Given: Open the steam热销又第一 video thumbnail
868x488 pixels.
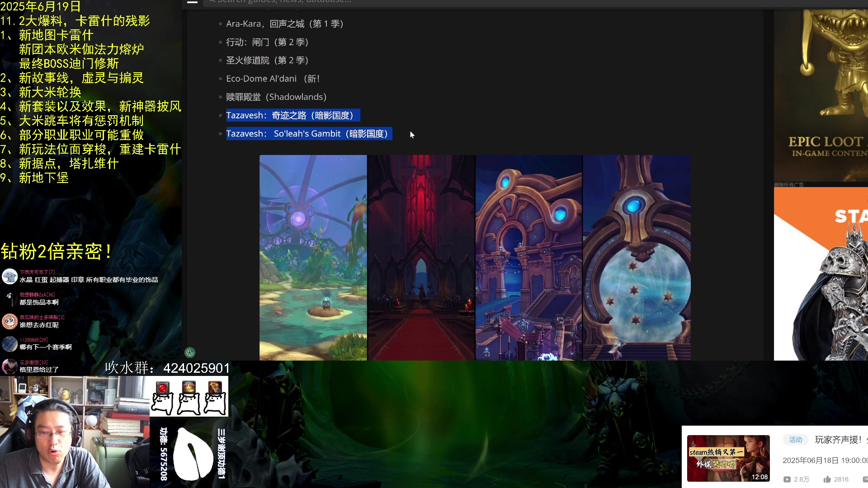Looking at the screenshot, I should (728, 458).
